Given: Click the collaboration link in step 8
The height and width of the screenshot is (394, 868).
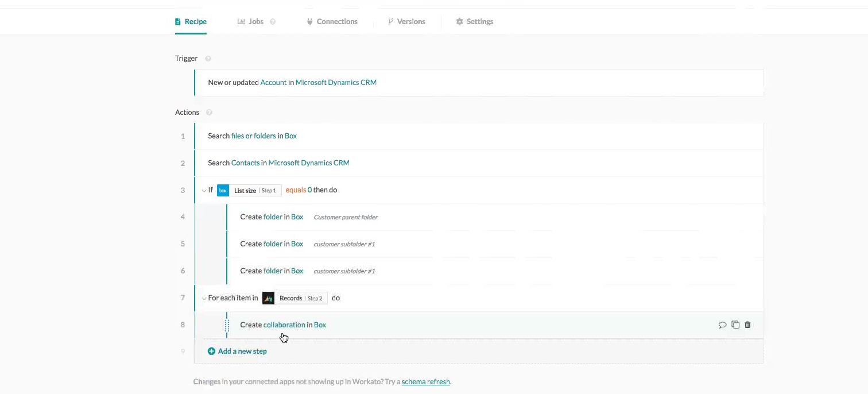Looking at the screenshot, I should 284,325.
